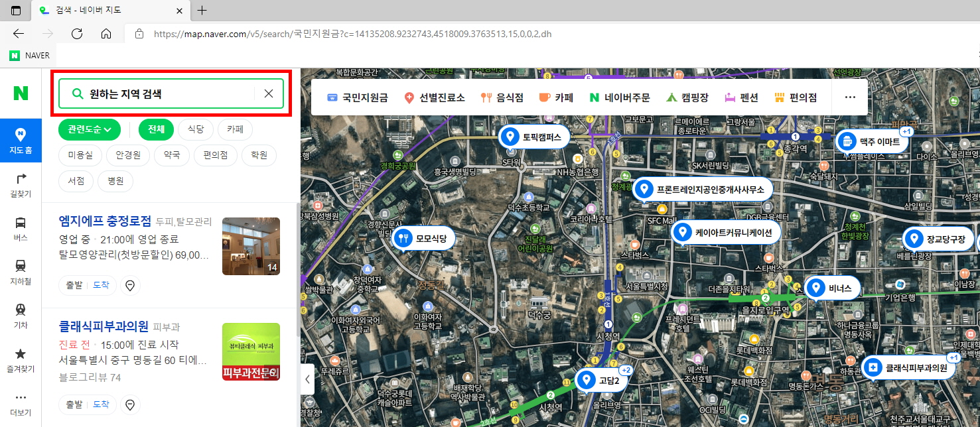Open the browser tab actions menu icon
Viewport: 980px width, 427px height.
(x=15, y=11)
